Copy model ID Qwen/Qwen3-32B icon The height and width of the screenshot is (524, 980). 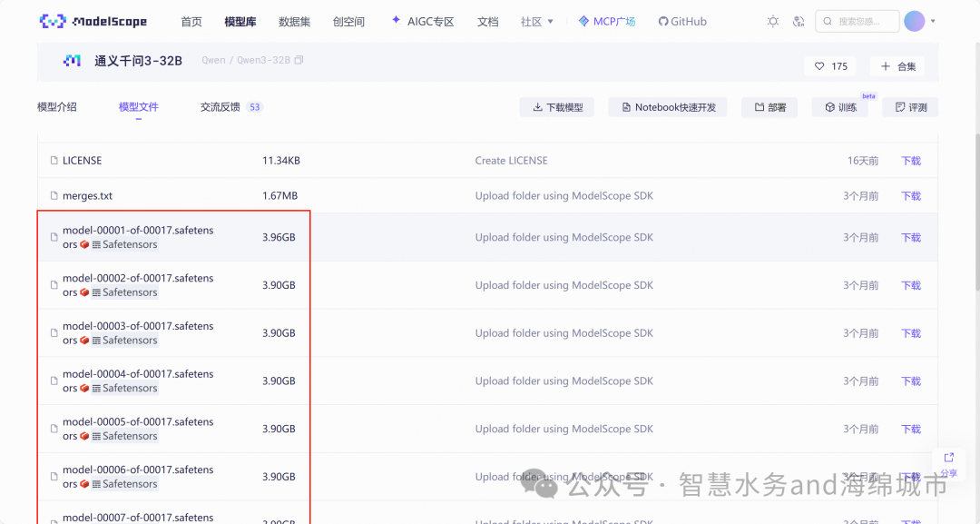point(299,60)
